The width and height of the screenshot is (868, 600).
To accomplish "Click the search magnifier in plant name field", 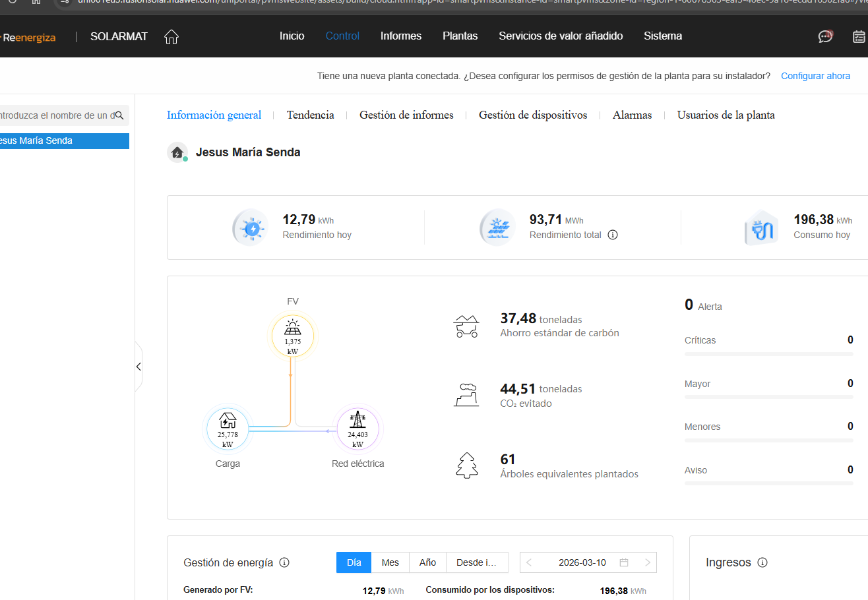I will 119,115.
